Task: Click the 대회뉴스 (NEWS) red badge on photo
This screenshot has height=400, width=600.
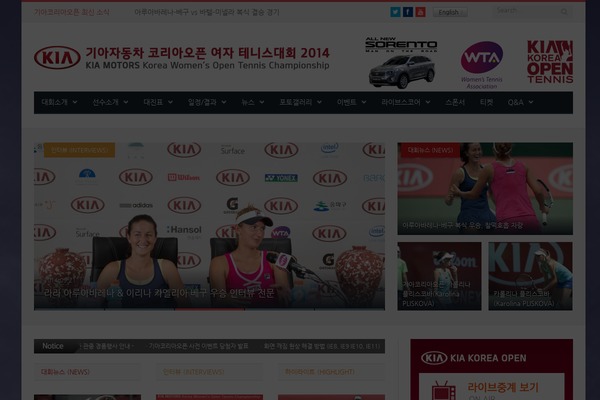Action: 430,150
